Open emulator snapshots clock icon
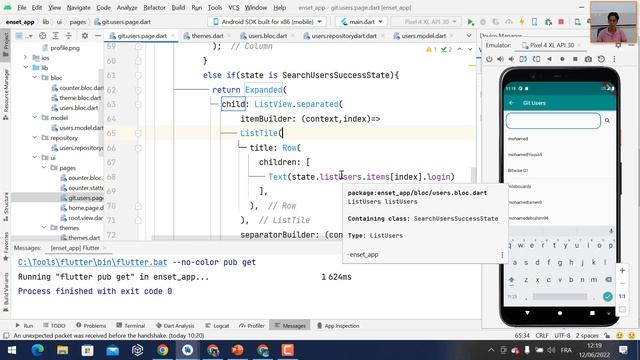Image resolution: width=640 pixels, height=360 pixels. (x=601, y=59)
